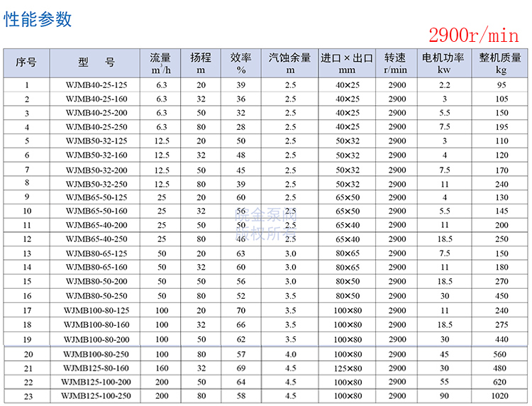Click the 1020 weight value cell

pyautogui.click(x=501, y=396)
